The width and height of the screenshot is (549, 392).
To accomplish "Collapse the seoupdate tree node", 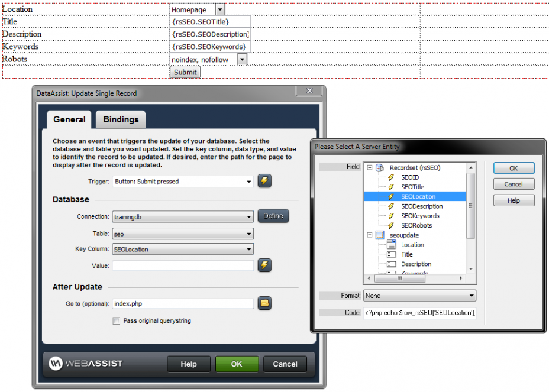I will pyautogui.click(x=369, y=235).
